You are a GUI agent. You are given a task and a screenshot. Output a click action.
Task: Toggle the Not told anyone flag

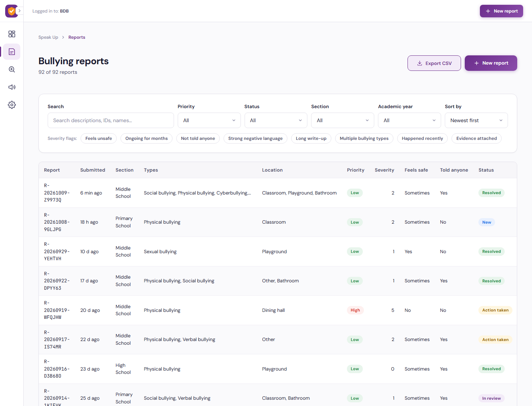coord(198,138)
